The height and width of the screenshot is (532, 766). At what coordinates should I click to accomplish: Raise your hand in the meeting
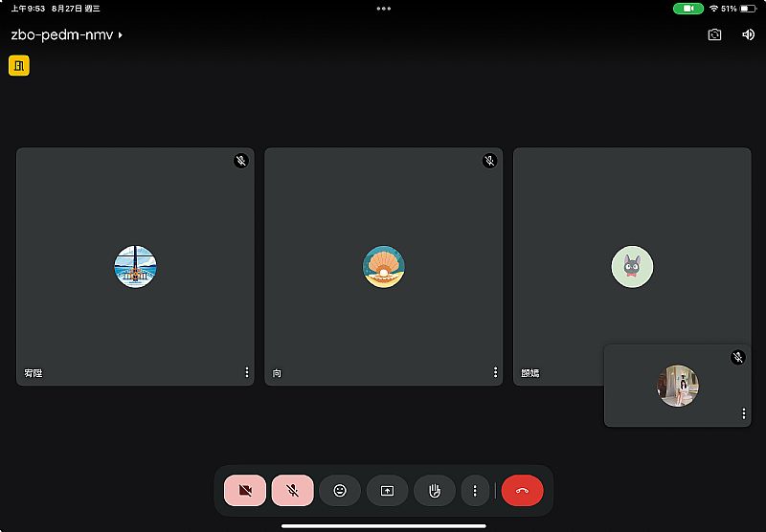click(x=434, y=491)
